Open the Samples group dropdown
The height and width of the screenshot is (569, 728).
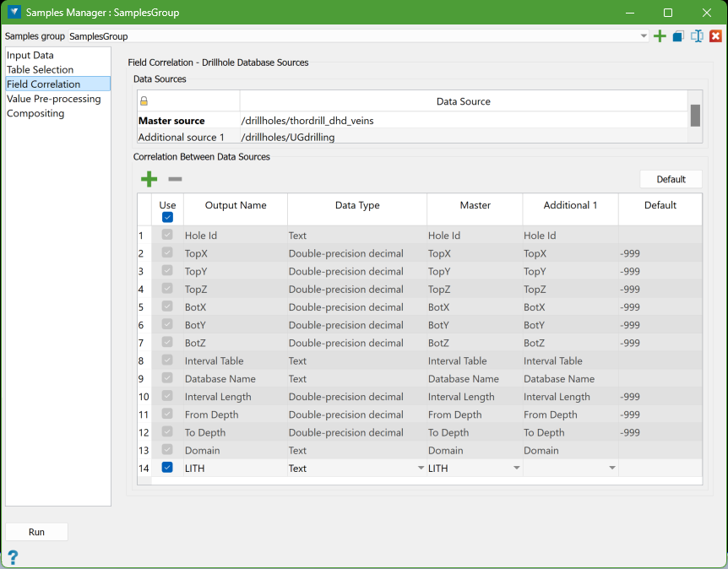point(644,36)
